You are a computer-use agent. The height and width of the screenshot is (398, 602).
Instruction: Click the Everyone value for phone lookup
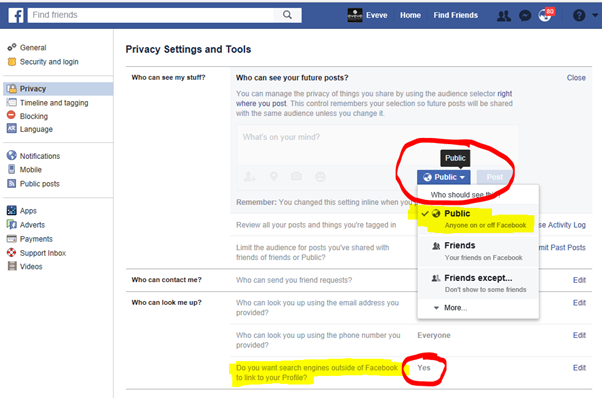coord(434,335)
